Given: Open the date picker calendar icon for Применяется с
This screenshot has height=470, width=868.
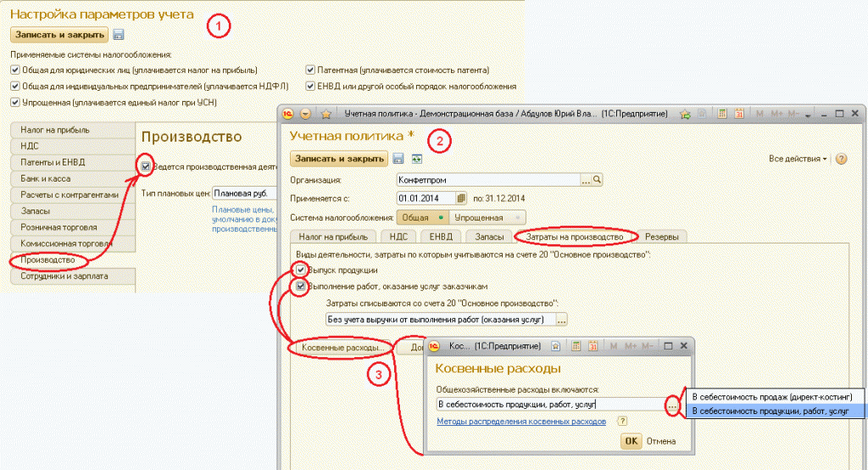Looking at the screenshot, I should click(x=460, y=198).
